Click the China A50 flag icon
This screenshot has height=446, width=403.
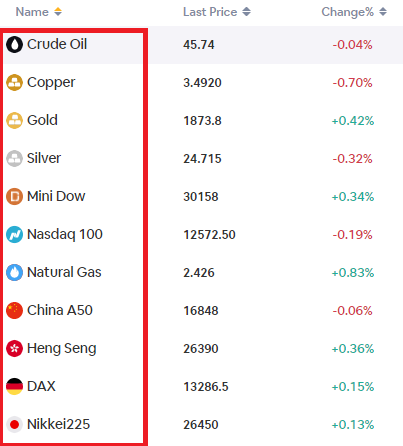pos(14,310)
